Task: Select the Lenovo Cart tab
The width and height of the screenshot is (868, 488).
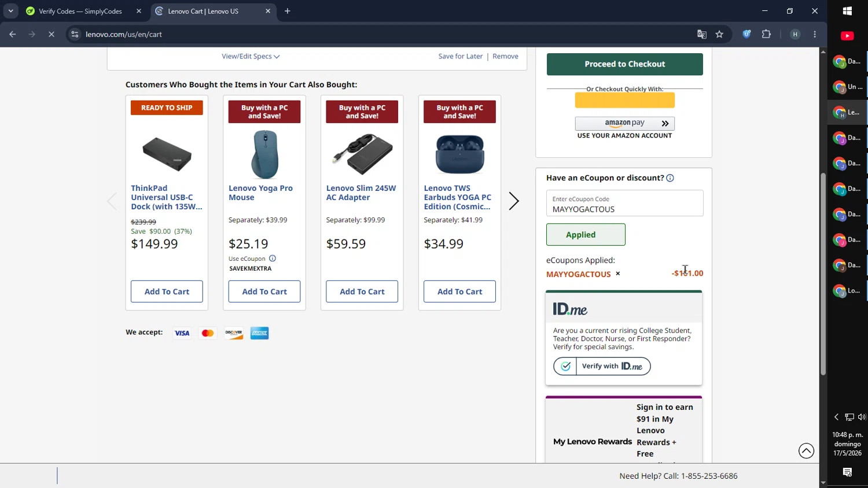Action: [204, 11]
